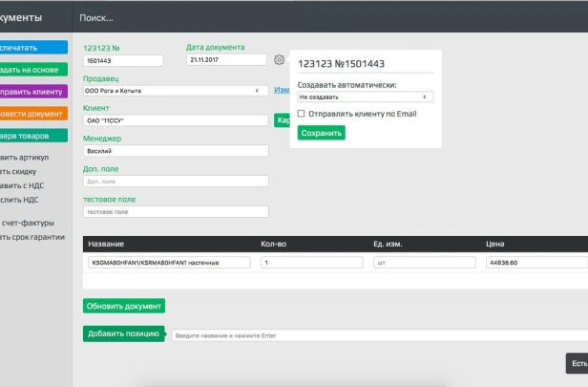The image size is (588, 387).
Task: Click the Дата документа date field
Action: 226,59
